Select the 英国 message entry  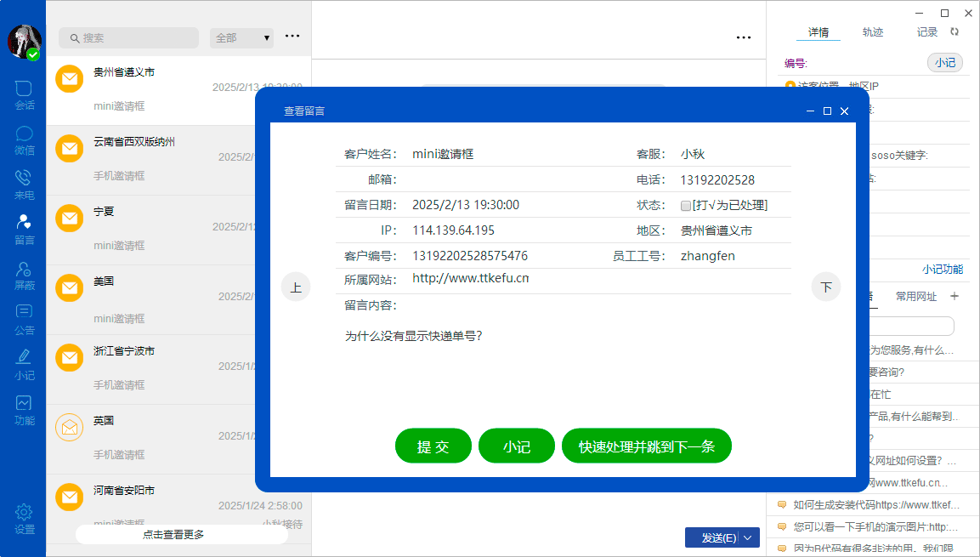pos(151,440)
